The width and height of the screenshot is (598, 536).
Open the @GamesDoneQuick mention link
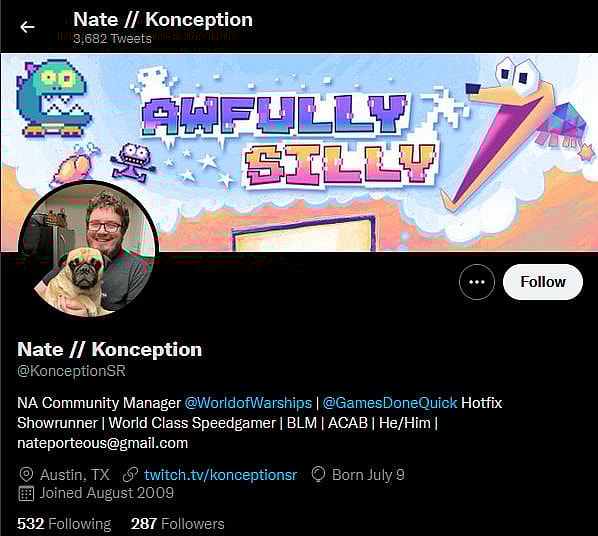pyautogui.click(x=390, y=403)
